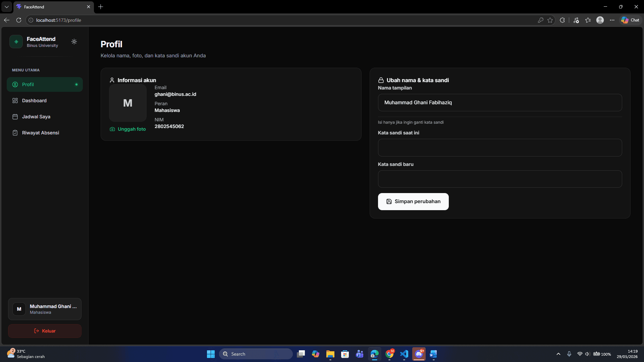Open the Copilot Chat button
The image size is (644, 362).
pyautogui.click(x=630, y=20)
